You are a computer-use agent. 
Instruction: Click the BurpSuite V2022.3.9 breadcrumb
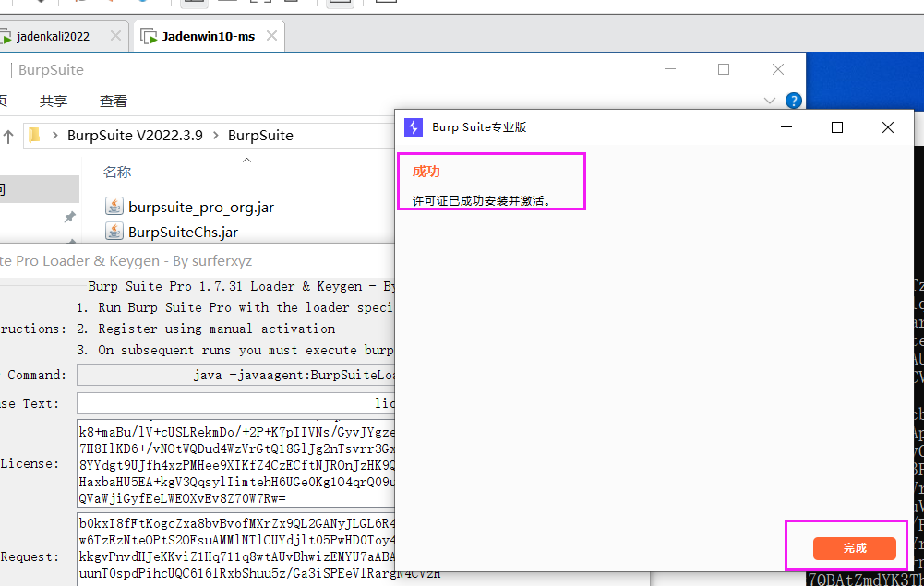click(x=135, y=136)
